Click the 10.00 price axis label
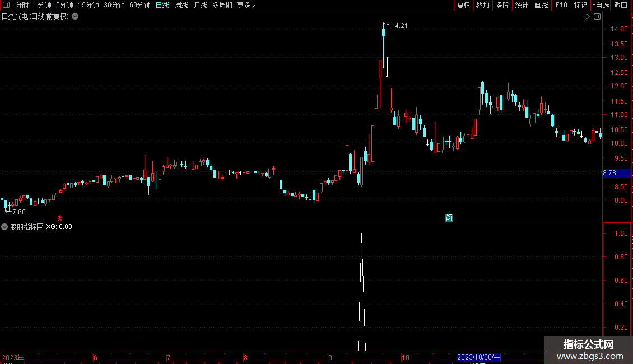Screen dimensions: 633x364 619,143
